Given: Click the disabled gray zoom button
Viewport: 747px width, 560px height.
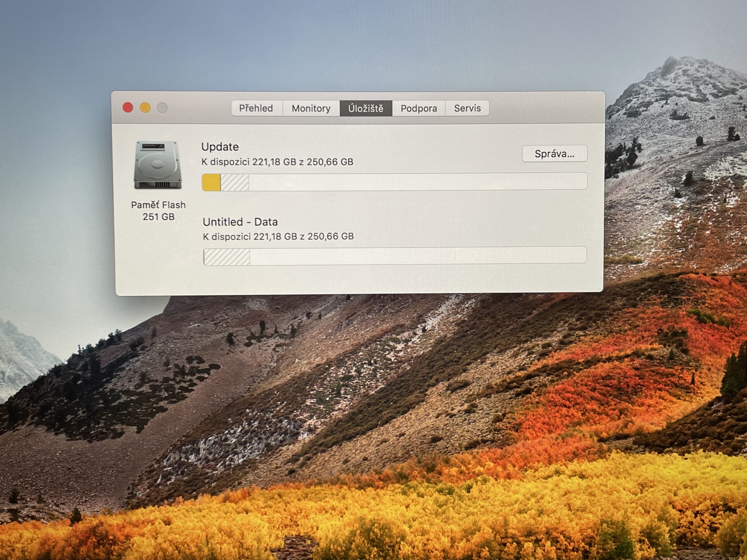Looking at the screenshot, I should (163, 108).
